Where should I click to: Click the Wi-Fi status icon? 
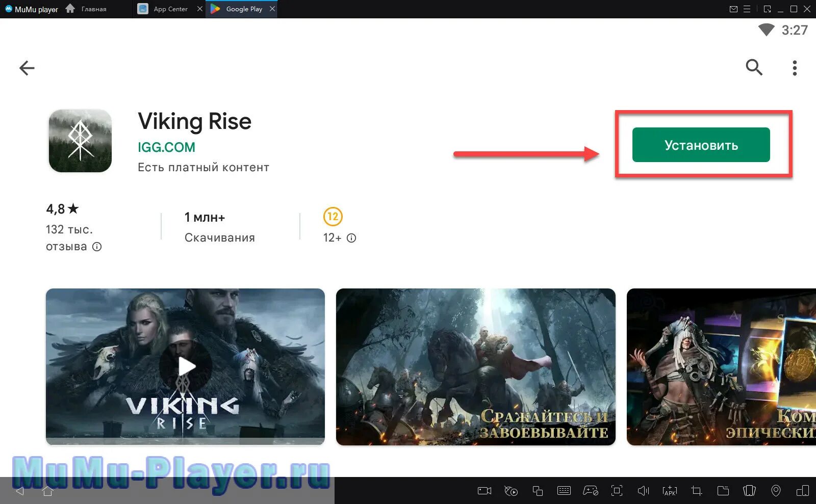pyautogui.click(x=766, y=30)
